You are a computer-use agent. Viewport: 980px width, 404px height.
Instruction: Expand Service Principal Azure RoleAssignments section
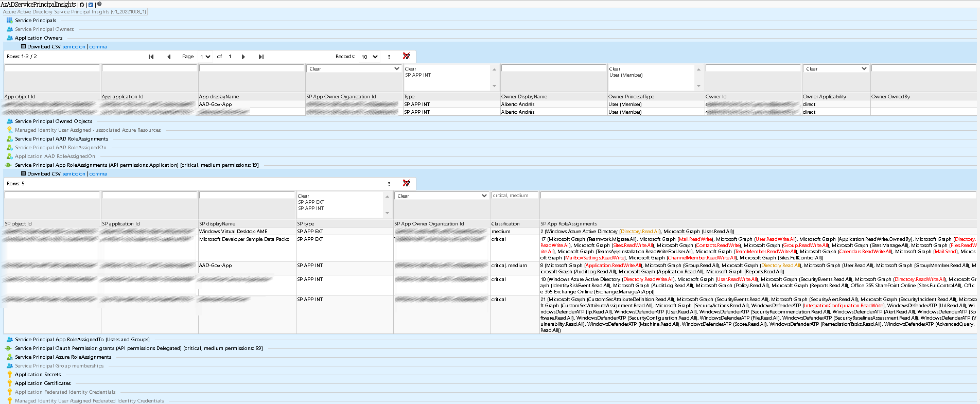(63, 357)
